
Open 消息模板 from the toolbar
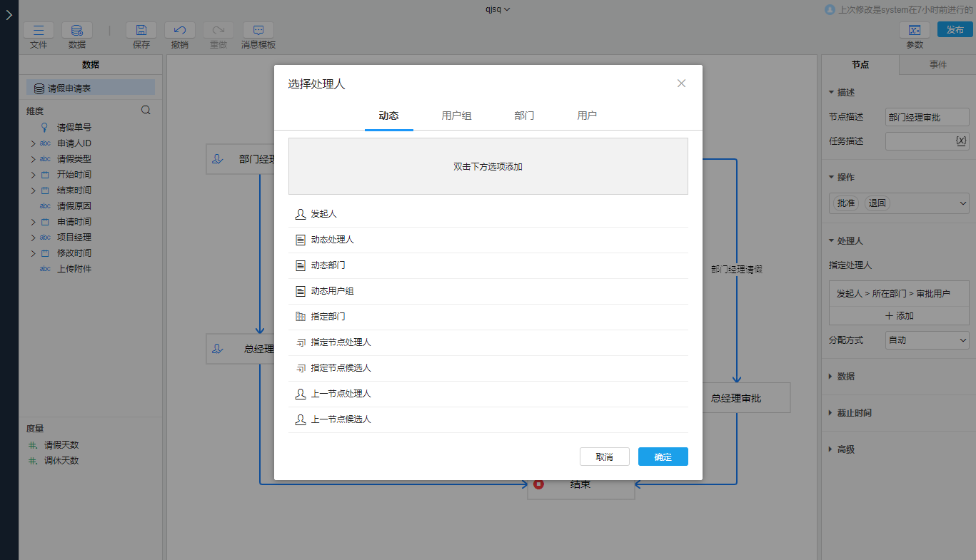(258, 30)
